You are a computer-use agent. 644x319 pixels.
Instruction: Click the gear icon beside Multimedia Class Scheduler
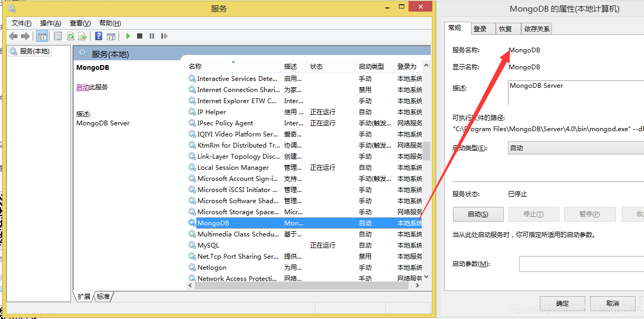tap(192, 234)
